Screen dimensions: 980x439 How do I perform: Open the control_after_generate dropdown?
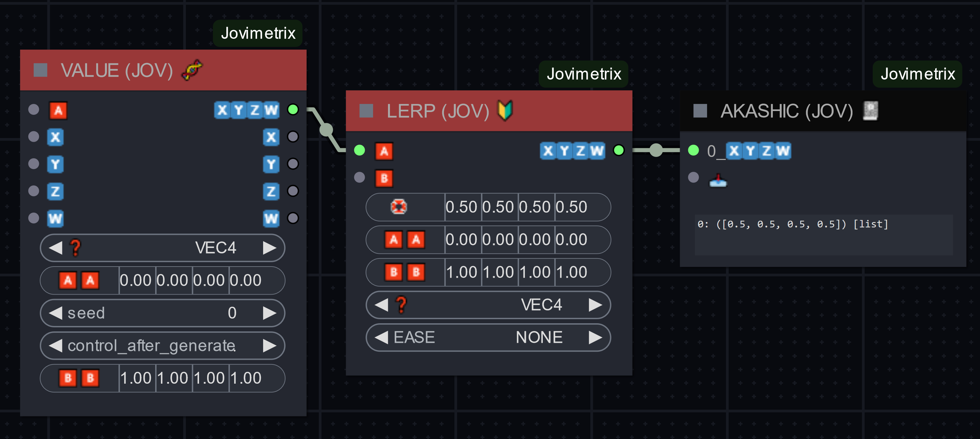tap(163, 346)
